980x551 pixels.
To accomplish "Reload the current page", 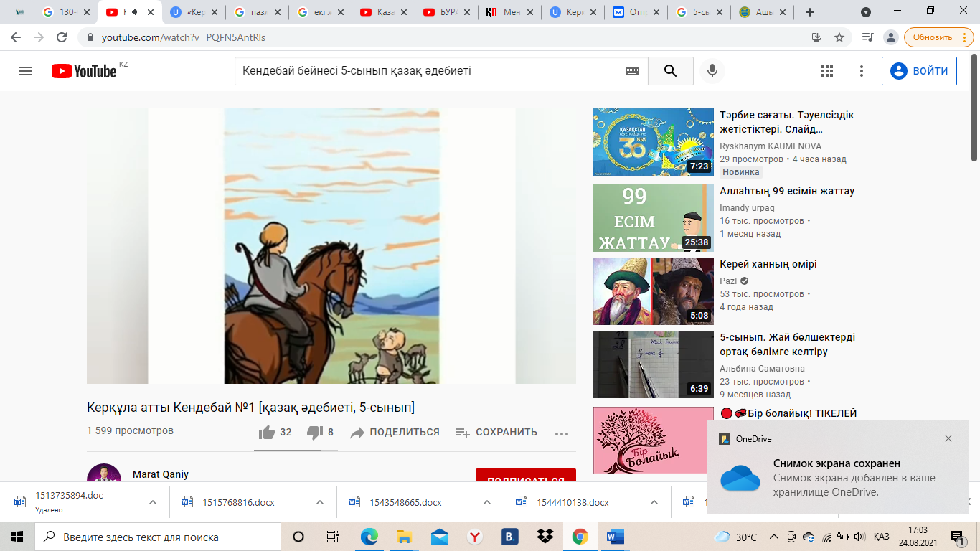I will [62, 37].
